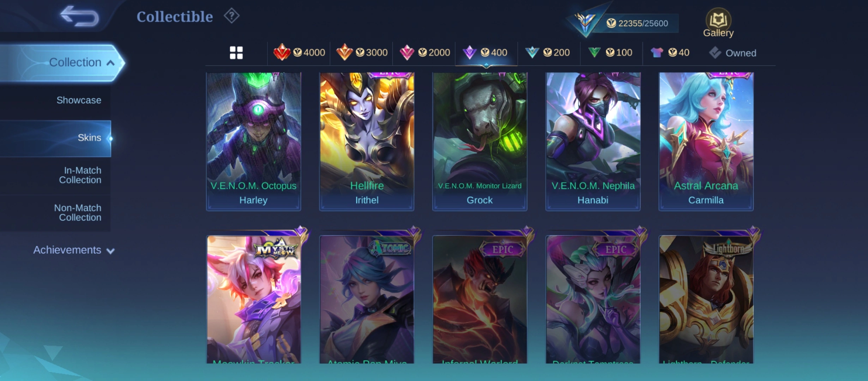Filter by pink 2000-point gem tier
The image size is (868, 381).
pos(424,53)
